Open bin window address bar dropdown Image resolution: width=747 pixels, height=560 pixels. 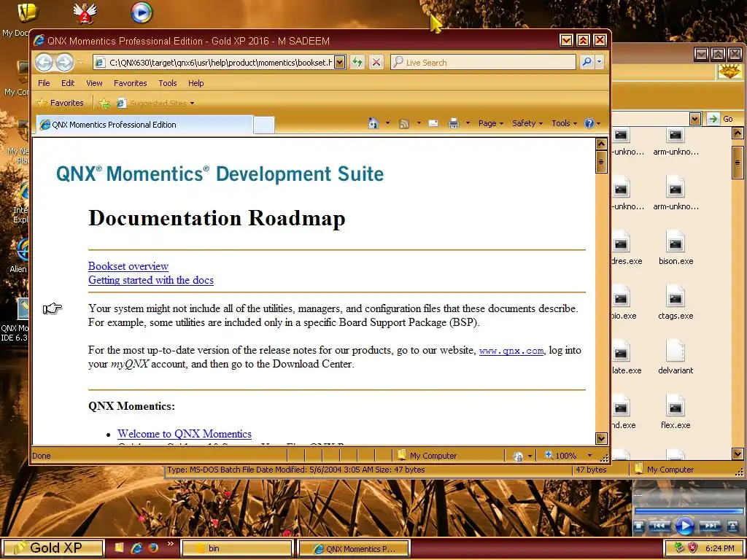695,119
